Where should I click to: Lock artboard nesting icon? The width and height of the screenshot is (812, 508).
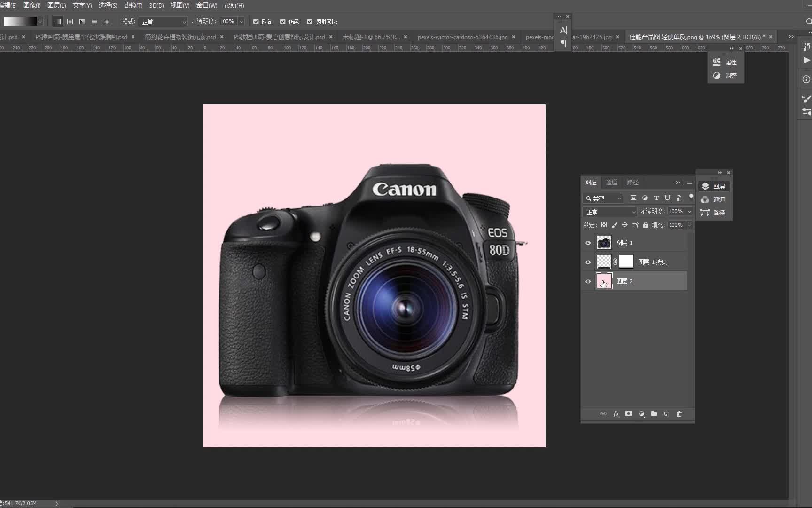coord(635,225)
